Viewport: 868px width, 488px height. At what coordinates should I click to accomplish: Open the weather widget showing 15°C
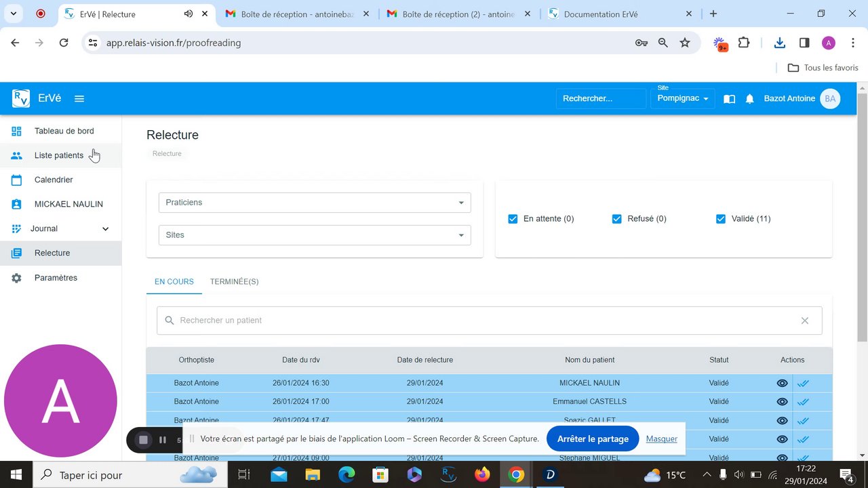coord(665,474)
